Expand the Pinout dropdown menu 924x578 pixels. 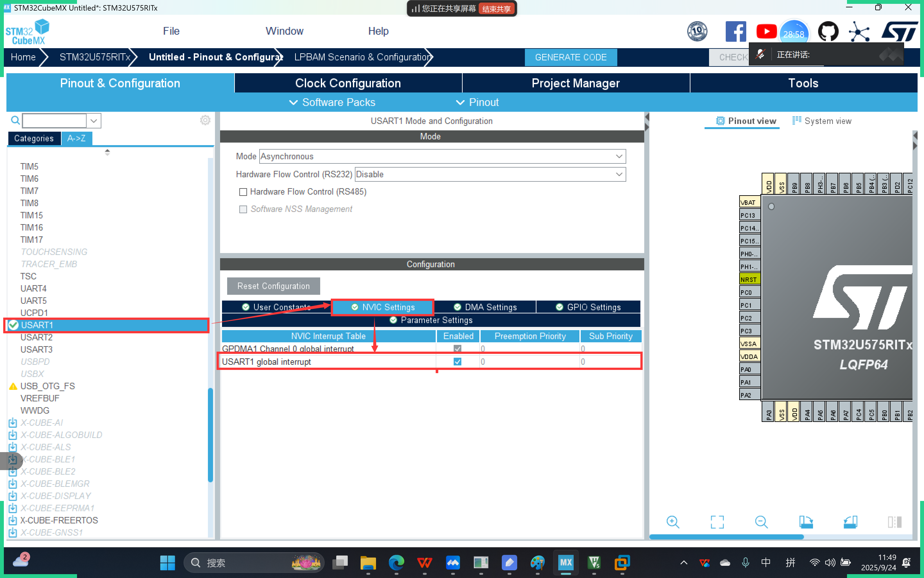pyautogui.click(x=477, y=102)
